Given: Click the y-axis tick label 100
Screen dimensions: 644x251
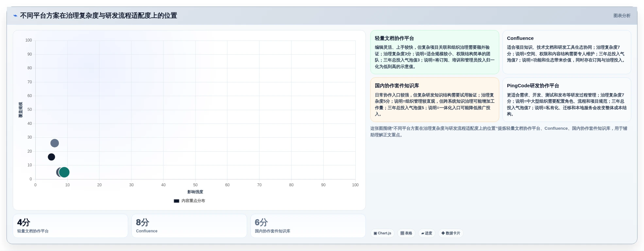Looking at the screenshot, I should pyautogui.click(x=29, y=40).
